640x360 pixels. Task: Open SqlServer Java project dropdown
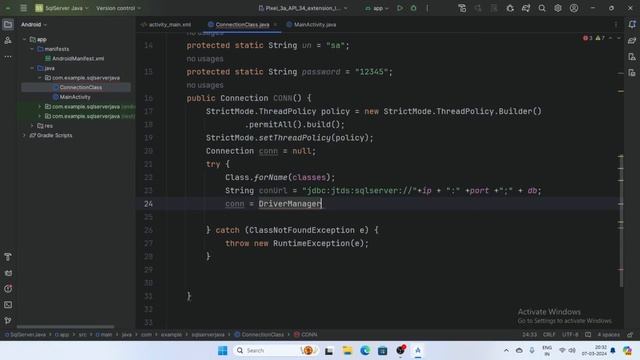(x=62, y=8)
